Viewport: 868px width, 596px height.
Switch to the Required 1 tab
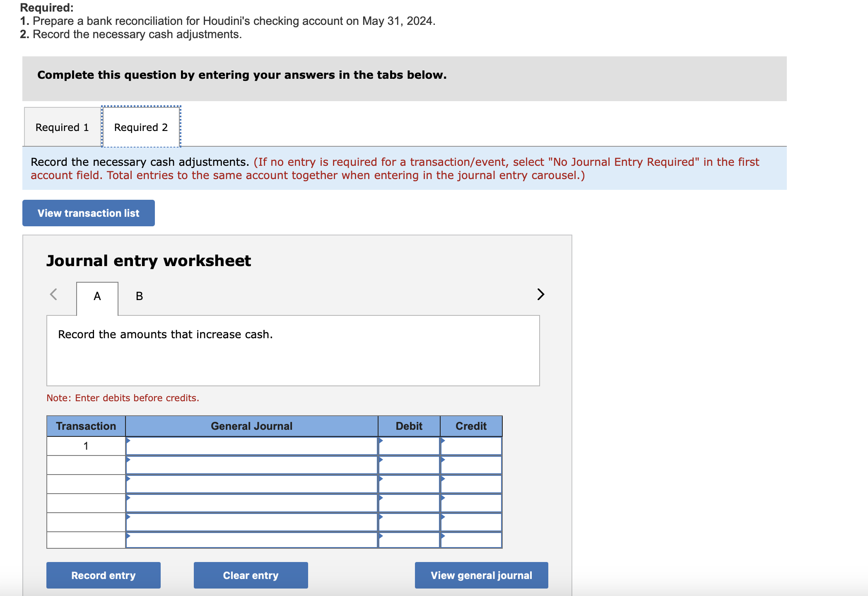(62, 127)
